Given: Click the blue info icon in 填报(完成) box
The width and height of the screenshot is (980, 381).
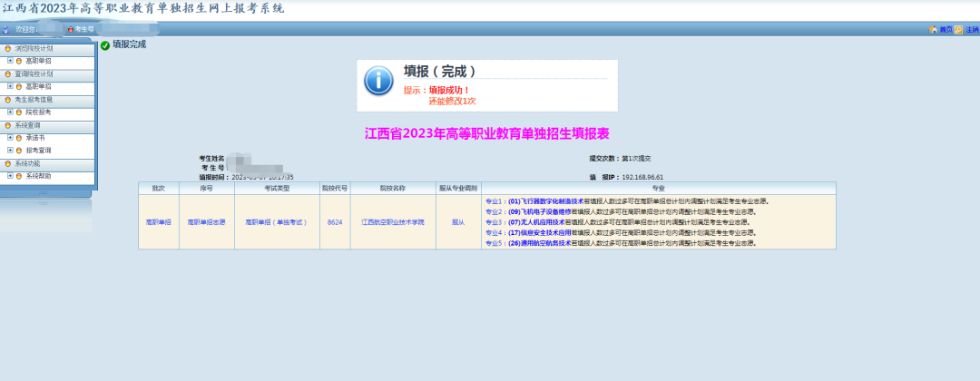Looking at the screenshot, I should click(378, 80).
